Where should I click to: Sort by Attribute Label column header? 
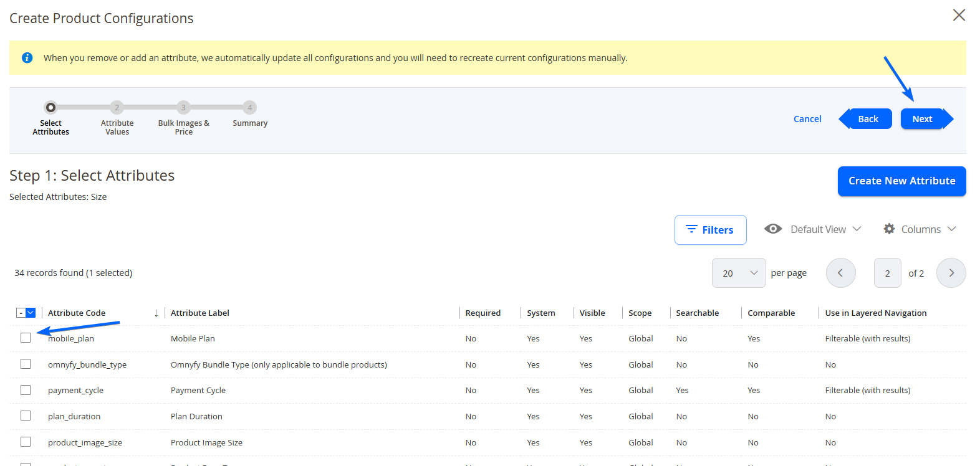click(x=200, y=313)
